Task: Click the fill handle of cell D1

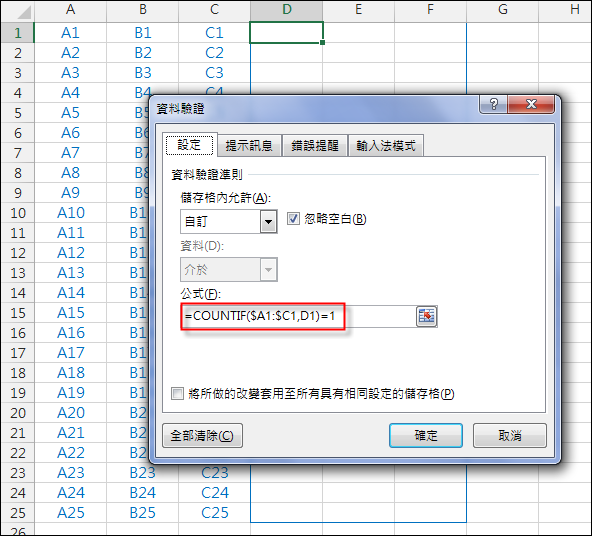Action: point(322,43)
